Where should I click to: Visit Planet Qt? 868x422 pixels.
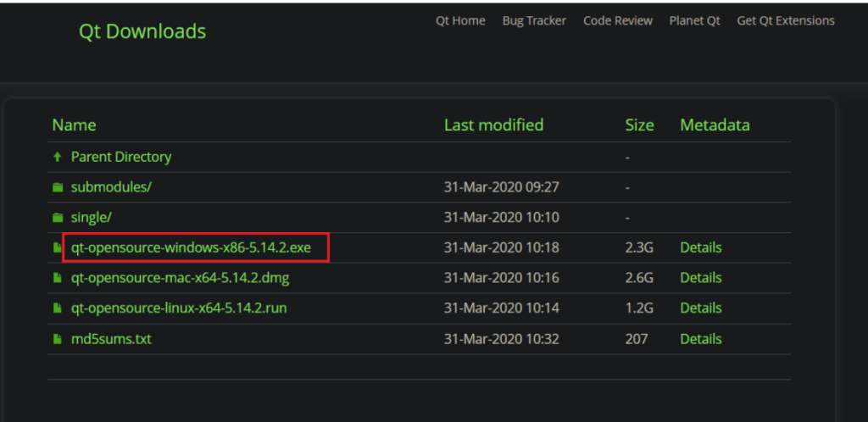[695, 21]
